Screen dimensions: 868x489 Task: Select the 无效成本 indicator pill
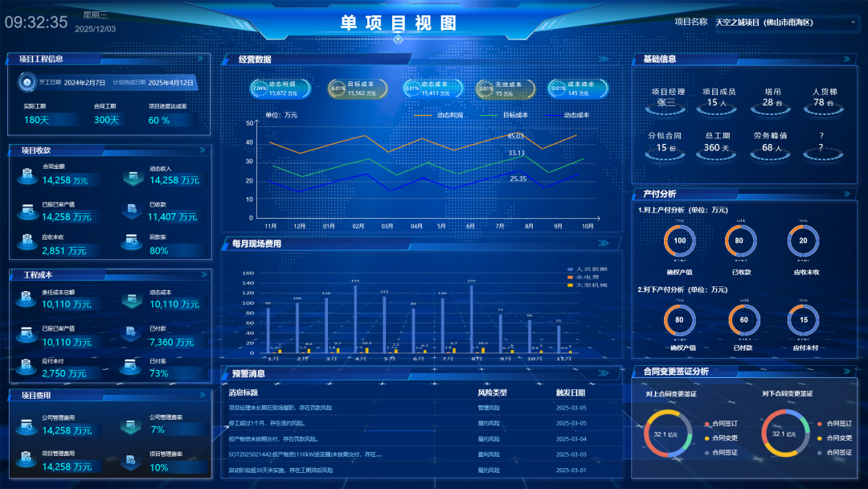pos(506,88)
